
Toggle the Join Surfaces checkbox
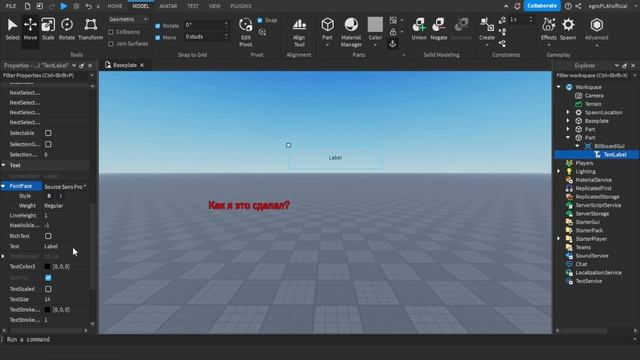(x=111, y=44)
